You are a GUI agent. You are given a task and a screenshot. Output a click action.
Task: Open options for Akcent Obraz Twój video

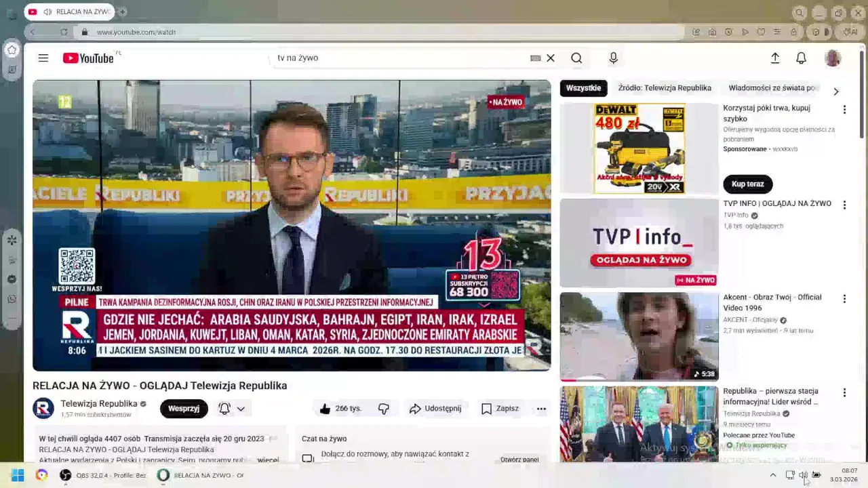tap(844, 299)
